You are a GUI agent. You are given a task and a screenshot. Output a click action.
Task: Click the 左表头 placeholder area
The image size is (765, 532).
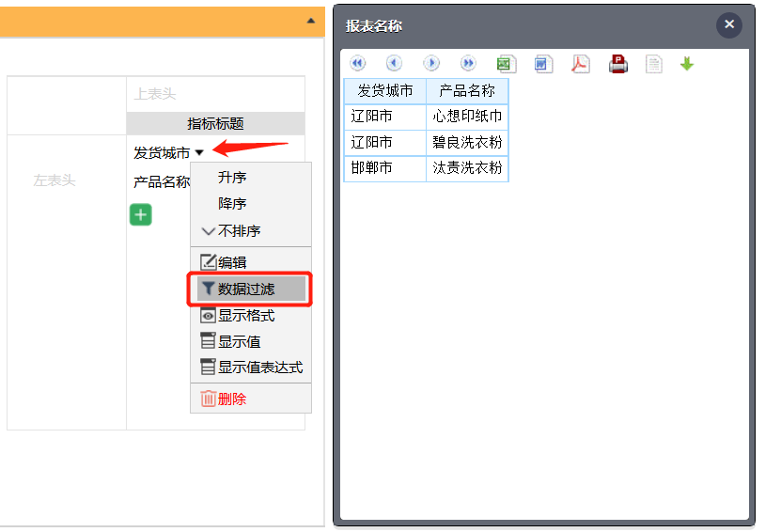tap(55, 180)
